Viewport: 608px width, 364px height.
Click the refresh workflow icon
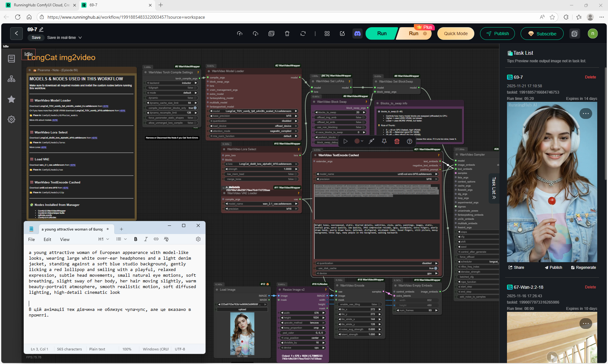click(x=303, y=34)
